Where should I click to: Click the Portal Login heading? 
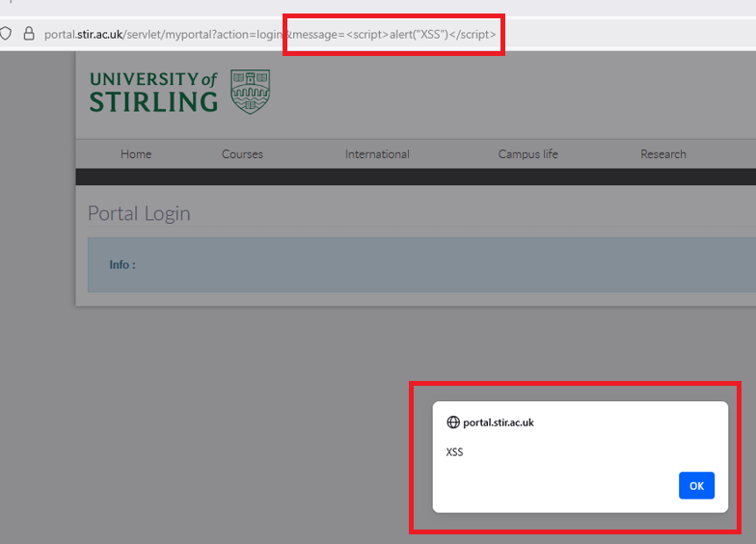pos(139,213)
